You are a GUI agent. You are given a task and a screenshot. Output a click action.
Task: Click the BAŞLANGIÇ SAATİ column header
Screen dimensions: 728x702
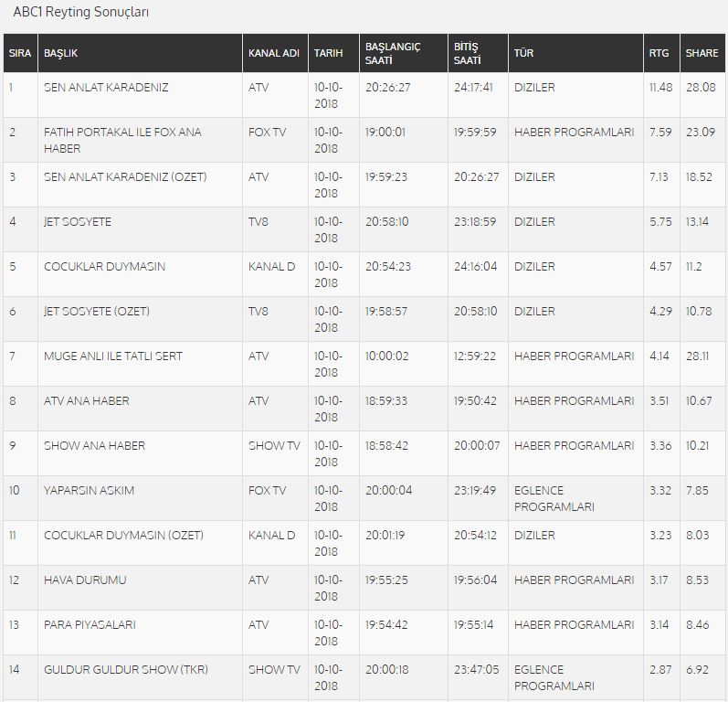403,53
